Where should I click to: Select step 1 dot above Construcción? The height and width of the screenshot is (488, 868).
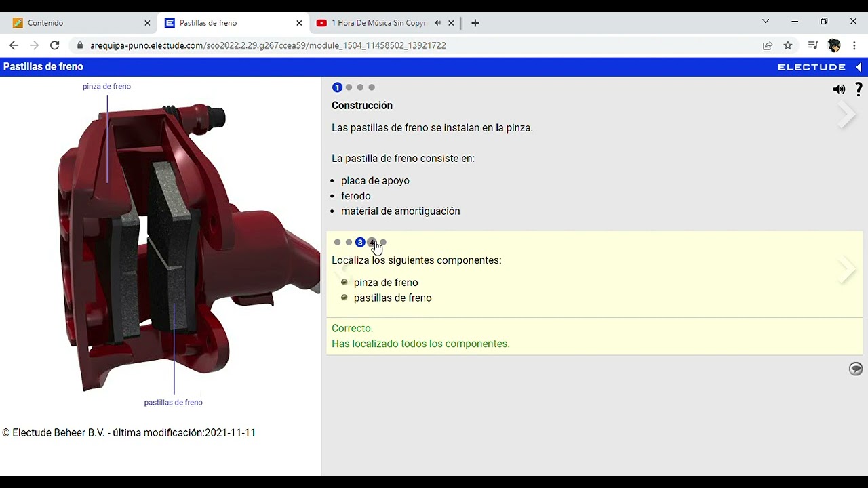[x=337, y=87]
